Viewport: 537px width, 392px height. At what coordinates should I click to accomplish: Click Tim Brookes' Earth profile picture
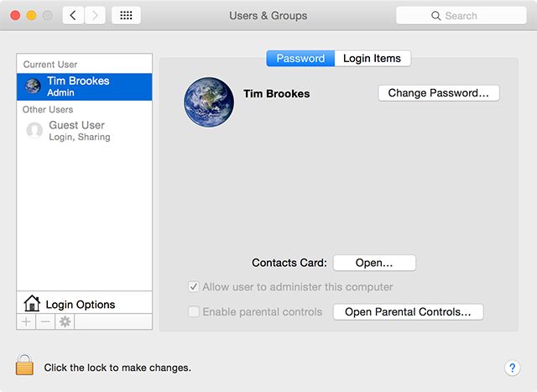[x=208, y=103]
